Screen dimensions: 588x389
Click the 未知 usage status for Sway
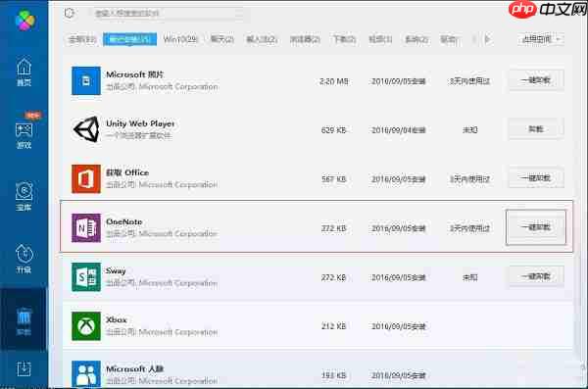click(469, 277)
